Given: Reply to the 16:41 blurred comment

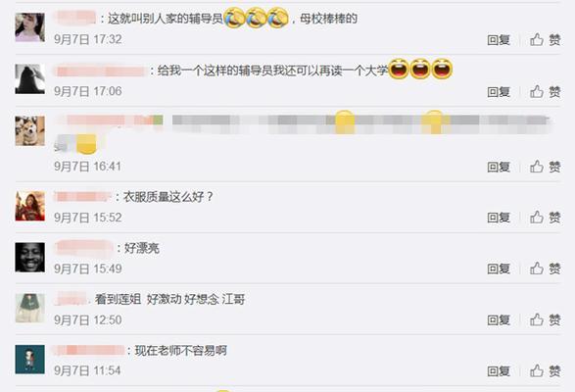Looking at the screenshot, I should coord(499,167).
